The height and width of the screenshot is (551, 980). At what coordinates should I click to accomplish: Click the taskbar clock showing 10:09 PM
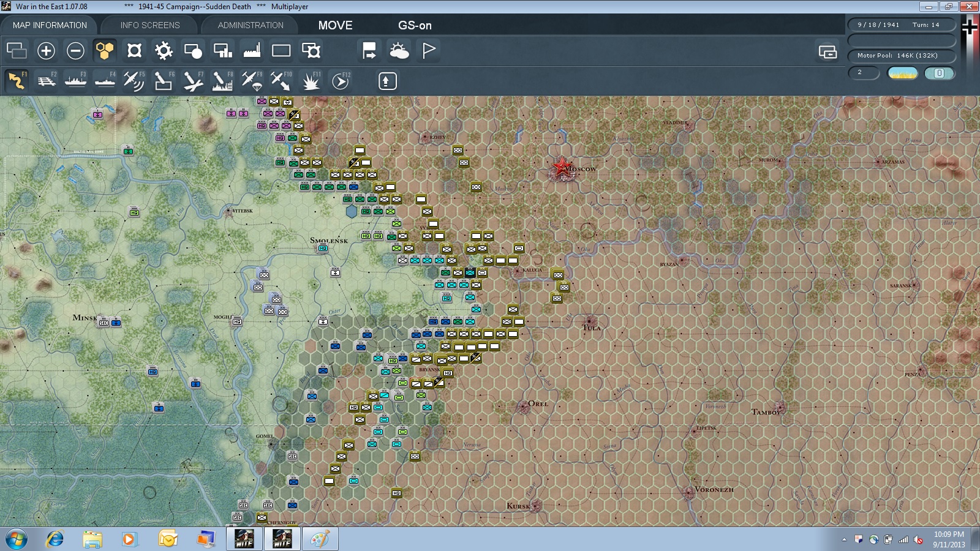pyautogui.click(x=949, y=539)
